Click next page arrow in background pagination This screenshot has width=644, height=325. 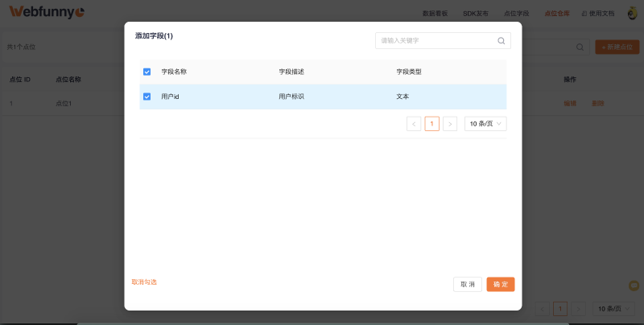[x=579, y=309]
